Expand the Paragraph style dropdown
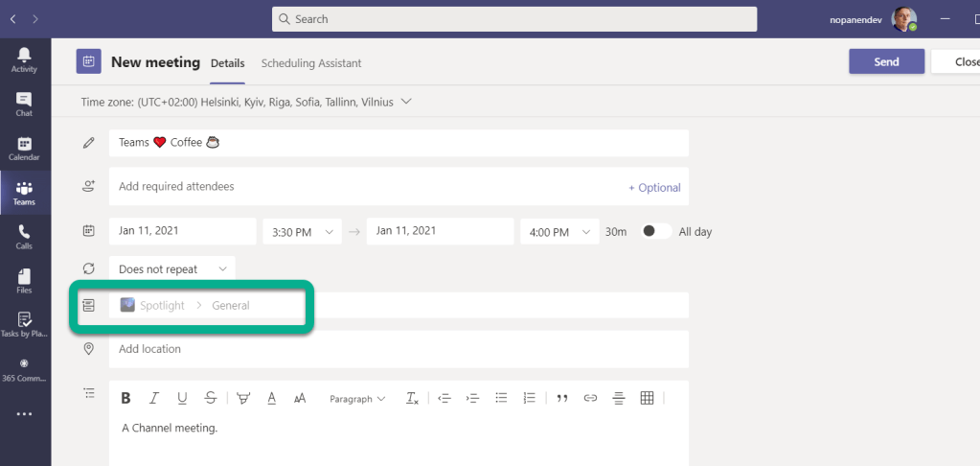 (x=357, y=399)
